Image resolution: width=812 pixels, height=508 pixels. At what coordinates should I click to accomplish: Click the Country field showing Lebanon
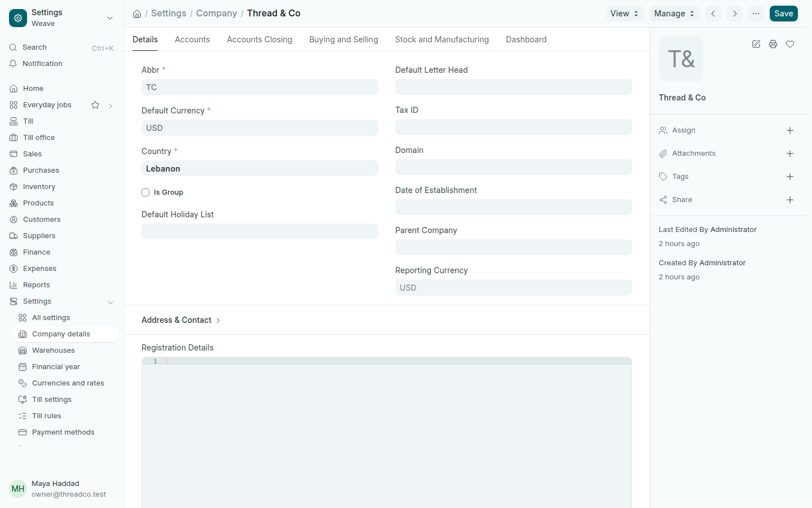point(260,168)
